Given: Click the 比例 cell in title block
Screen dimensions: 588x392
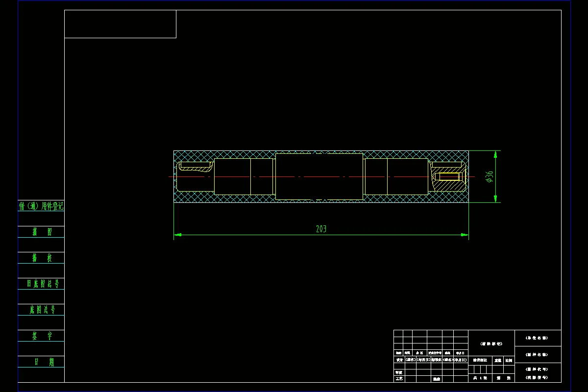Looking at the screenshot, I should 509,360.
